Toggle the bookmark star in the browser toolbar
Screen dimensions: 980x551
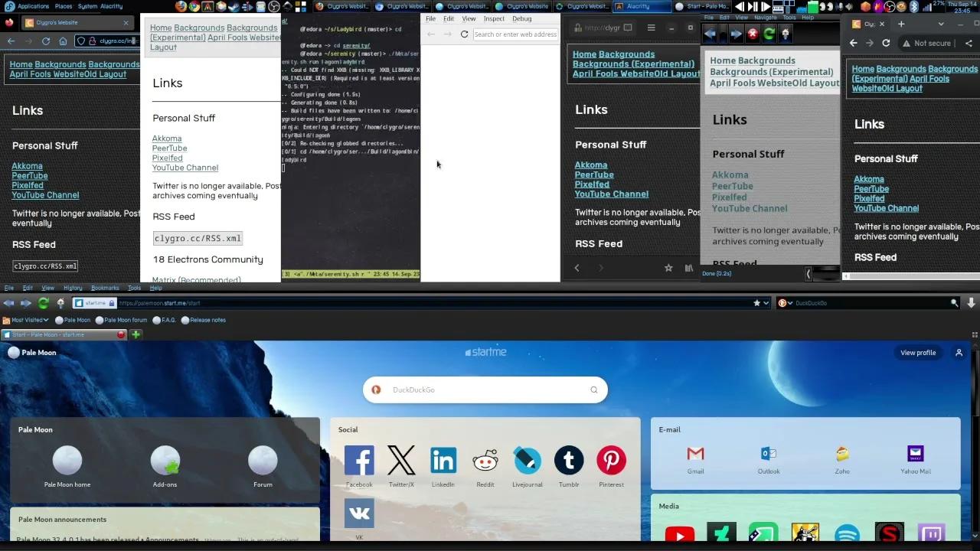click(x=756, y=303)
